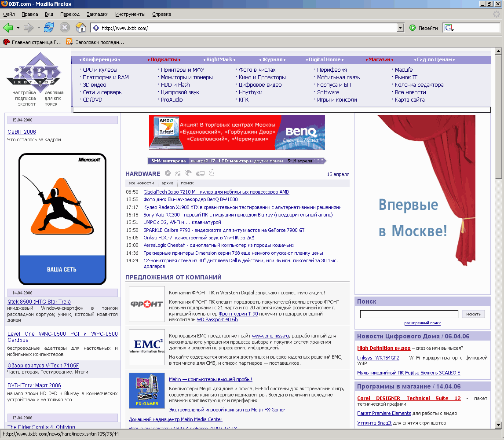Go to the Home page icon
The image size is (504, 440).
tap(80, 28)
